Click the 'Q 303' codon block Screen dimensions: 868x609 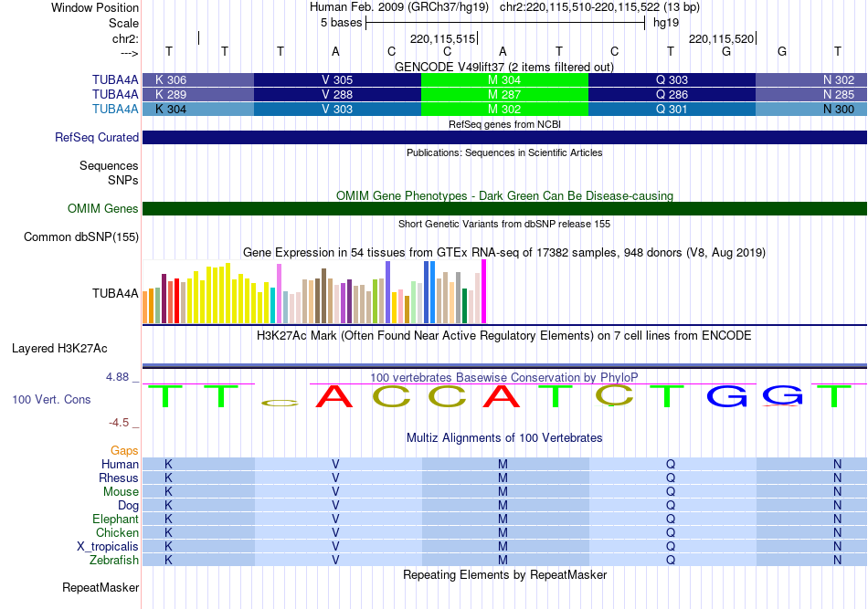pyautogui.click(x=672, y=79)
